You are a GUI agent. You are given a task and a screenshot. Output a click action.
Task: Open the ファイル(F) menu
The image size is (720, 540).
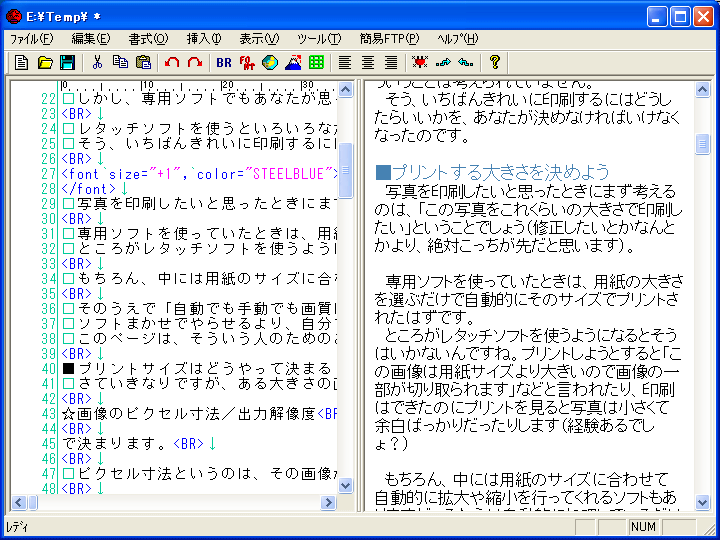pyautogui.click(x=32, y=39)
